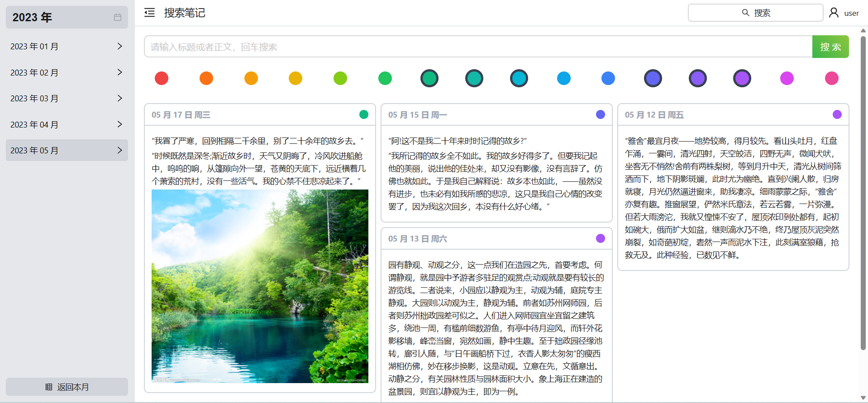This screenshot has height=403, width=868.
Task: Toggle the green color filter dot
Action: [385, 78]
